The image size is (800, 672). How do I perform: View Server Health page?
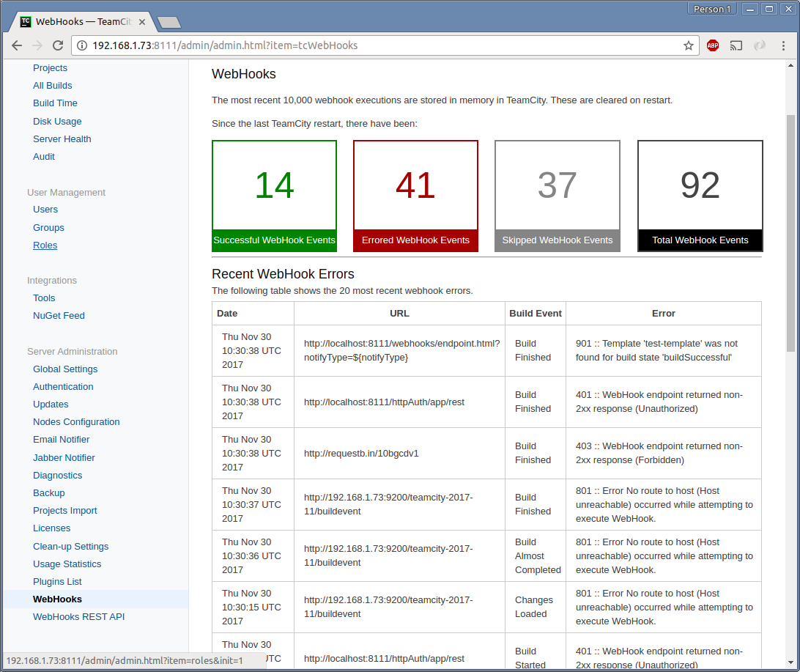62,139
